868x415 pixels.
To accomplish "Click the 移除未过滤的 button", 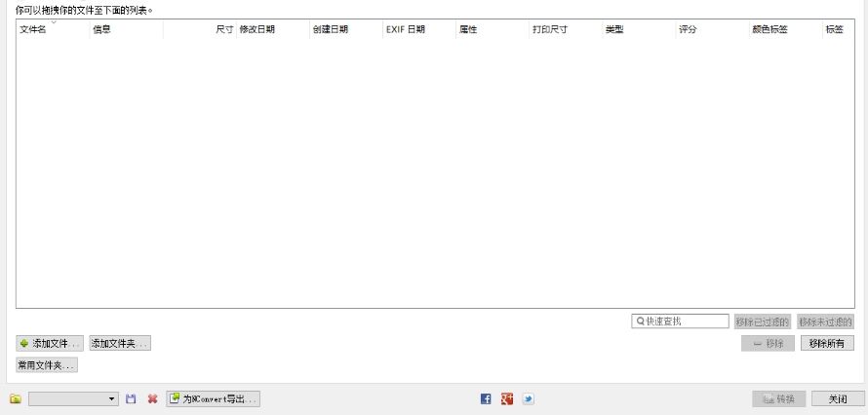I will coord(825,321).
